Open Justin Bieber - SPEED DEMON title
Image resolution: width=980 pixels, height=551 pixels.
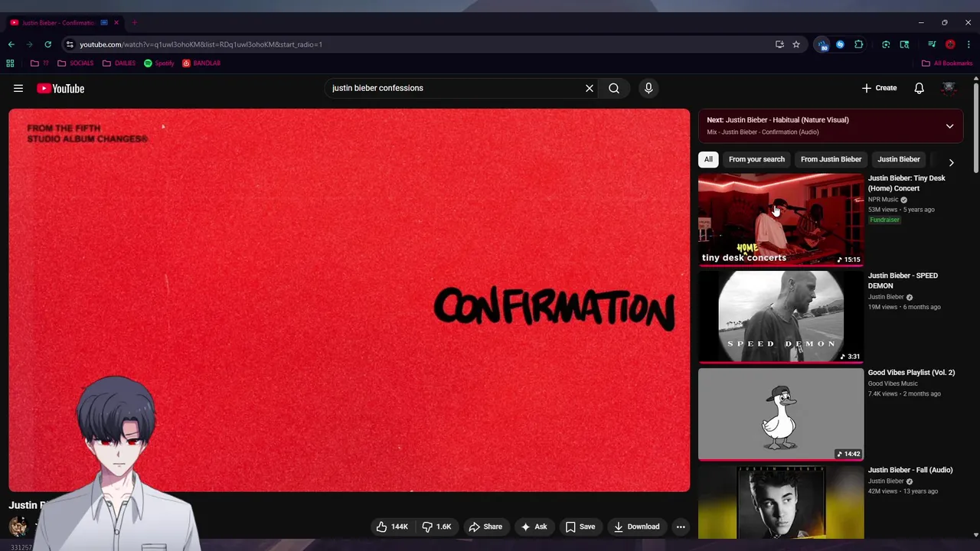903,280
